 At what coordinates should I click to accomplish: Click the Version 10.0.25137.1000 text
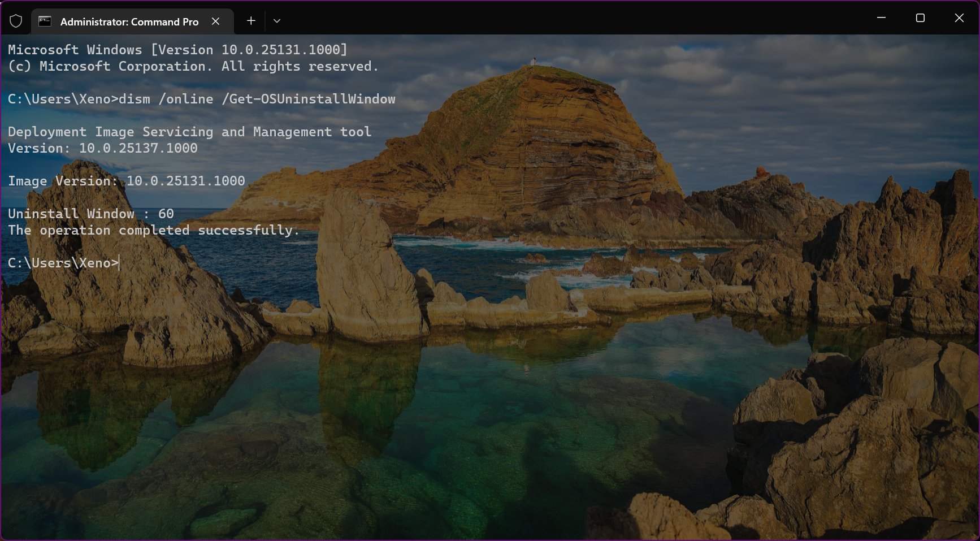point(103,148)
